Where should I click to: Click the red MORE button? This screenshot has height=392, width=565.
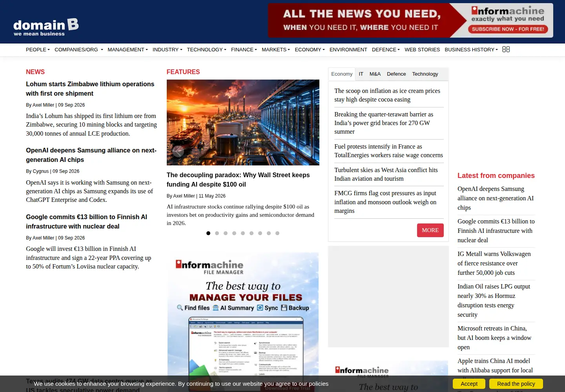coord(430,230)
